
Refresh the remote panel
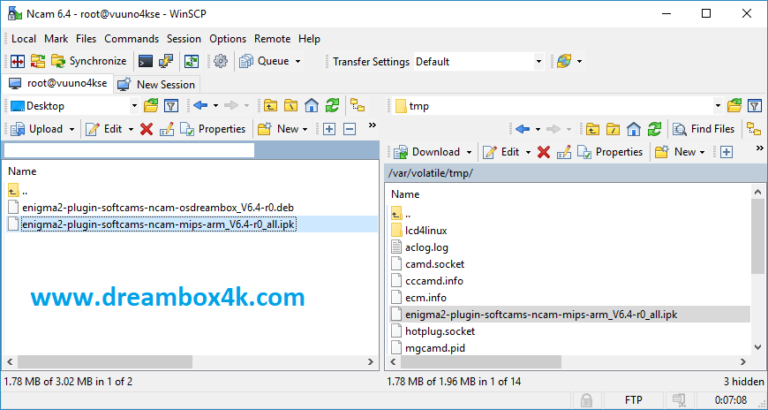[654, 129]
